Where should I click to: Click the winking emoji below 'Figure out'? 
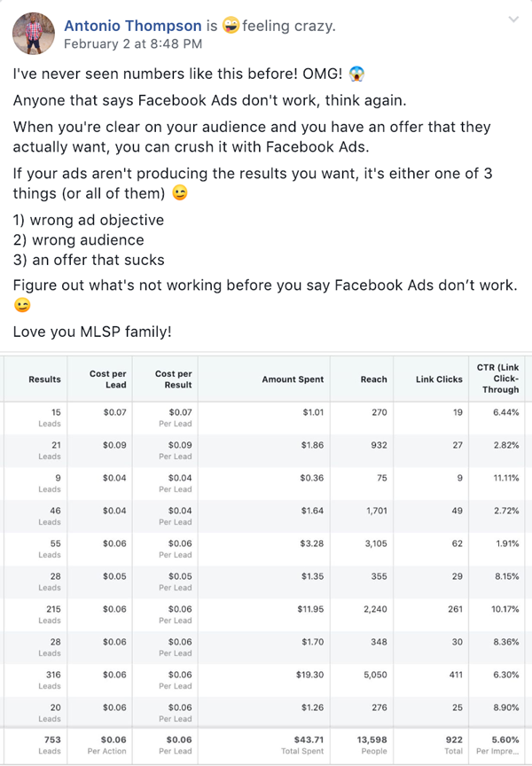pyautogui.click(x=22, y=305)
